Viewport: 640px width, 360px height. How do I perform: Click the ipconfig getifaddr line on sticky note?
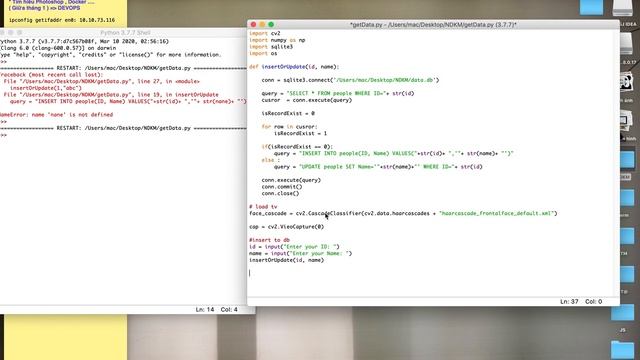62,20
